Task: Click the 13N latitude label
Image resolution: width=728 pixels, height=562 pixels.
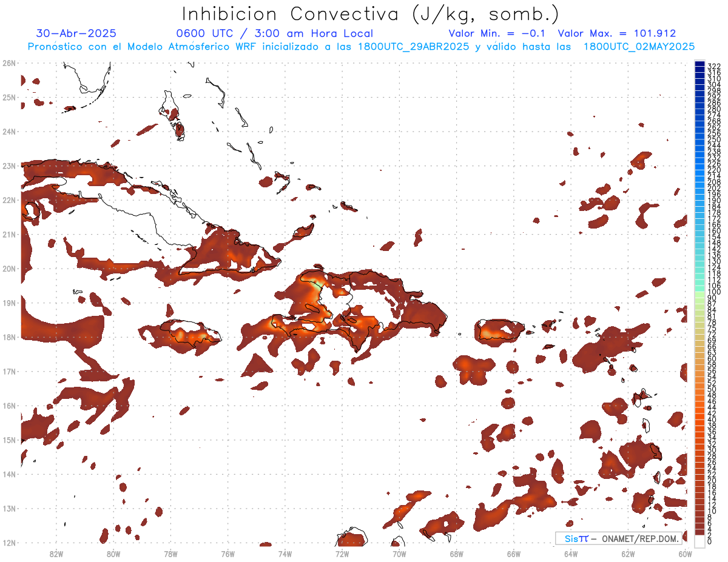Action: (9, 509)
